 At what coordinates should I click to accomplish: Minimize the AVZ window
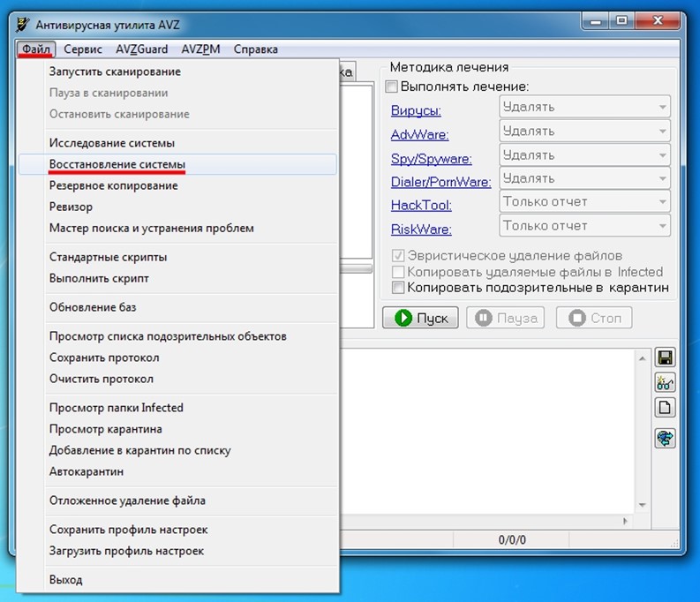pyautogui.click(x=596, y=21)
